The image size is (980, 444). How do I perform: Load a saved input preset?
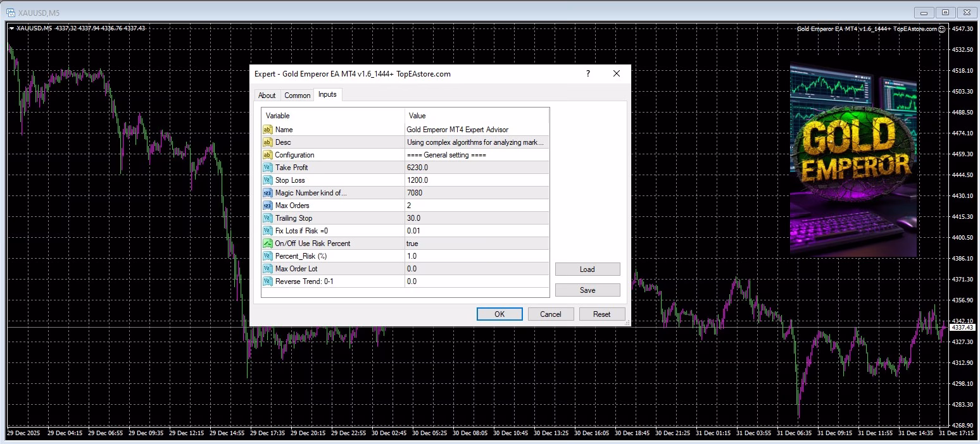tap(587, 269)
